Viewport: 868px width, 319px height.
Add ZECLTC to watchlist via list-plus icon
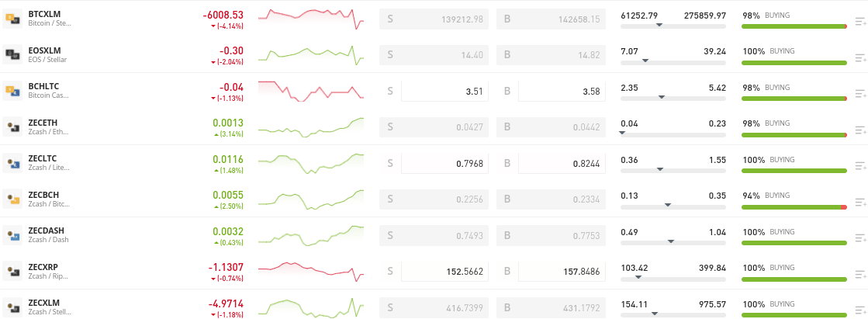(x=860, y=166)
